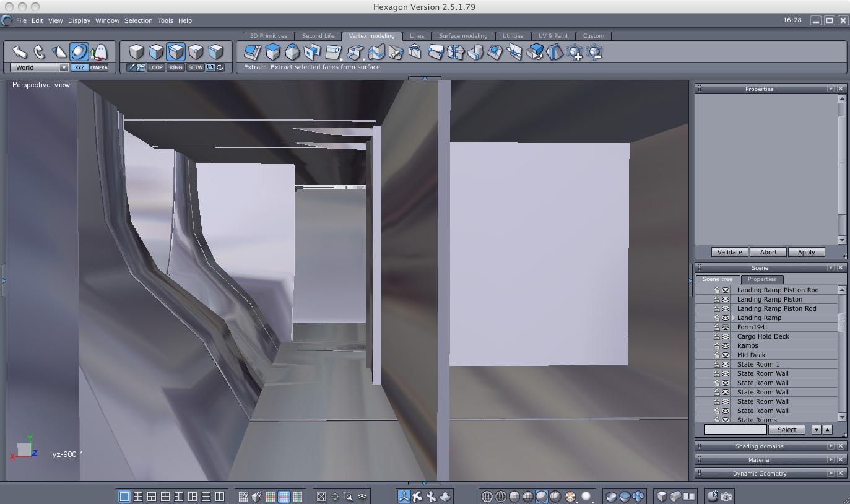The height and width of the screenshot is (504, 850).
Task: Click the RING selection button
Action: [176, 67]
